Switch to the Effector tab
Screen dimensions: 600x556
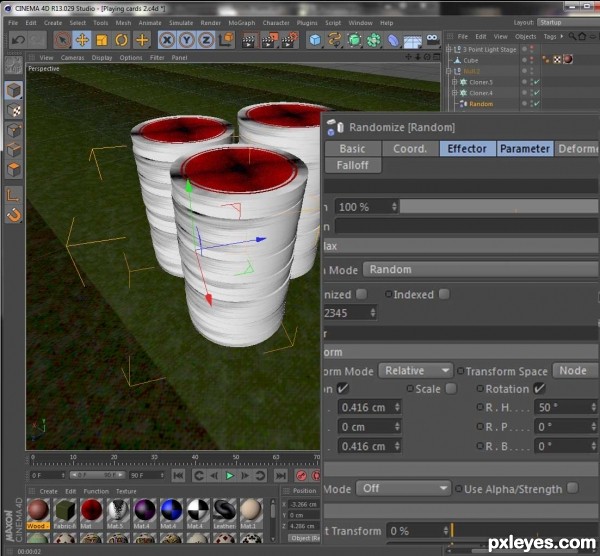(x=467, y=148)
